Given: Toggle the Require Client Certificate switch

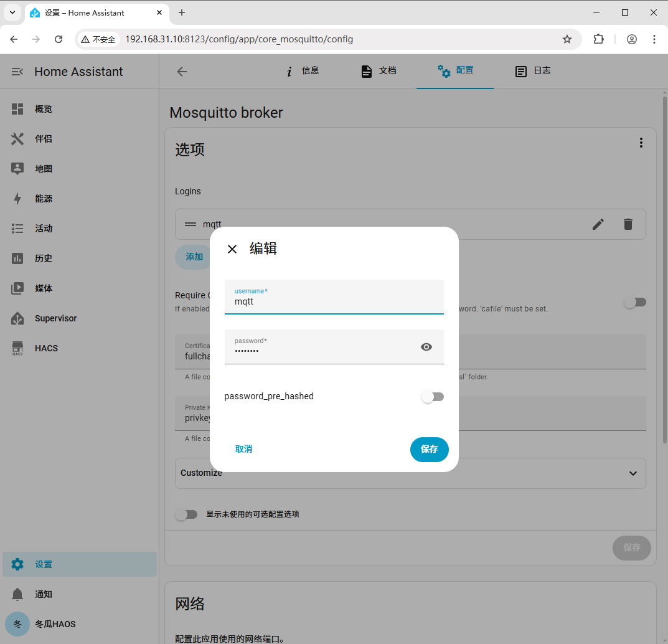Looking at the screenshot, I should click(635, 302).
